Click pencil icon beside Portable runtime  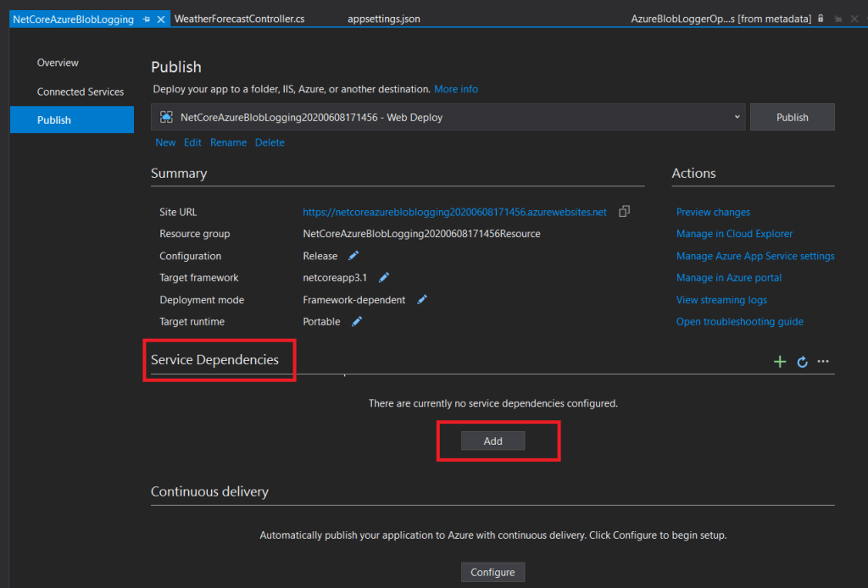[357, 322]
